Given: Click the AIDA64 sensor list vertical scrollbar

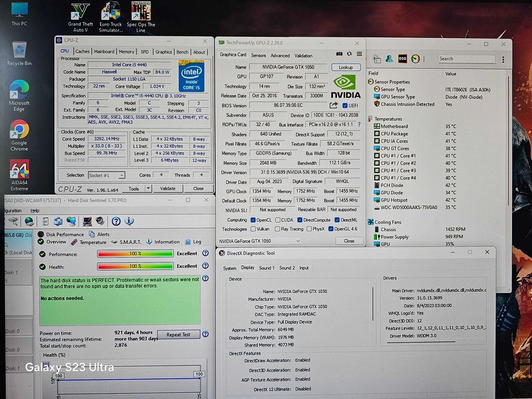Looking at the screenshot, I should coord(508,141).
